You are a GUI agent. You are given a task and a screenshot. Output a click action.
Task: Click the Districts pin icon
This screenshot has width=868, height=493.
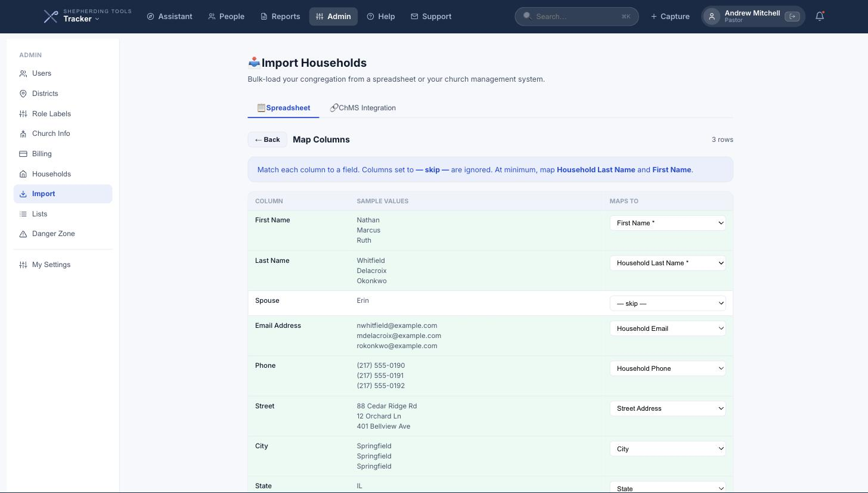[x=23, y=94]
